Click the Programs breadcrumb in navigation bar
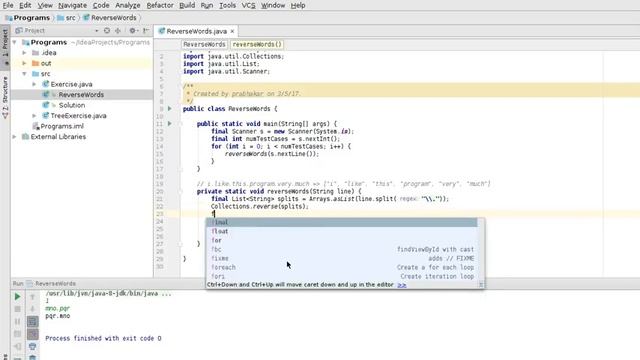The width and height of the screenshot is (640, 360). (28, 18)
